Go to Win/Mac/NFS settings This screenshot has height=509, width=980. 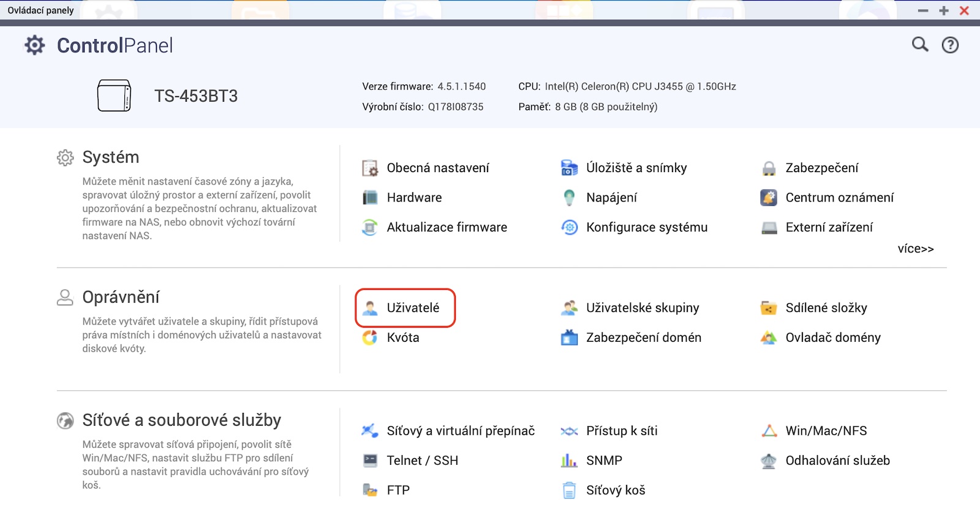coord(826,431)
